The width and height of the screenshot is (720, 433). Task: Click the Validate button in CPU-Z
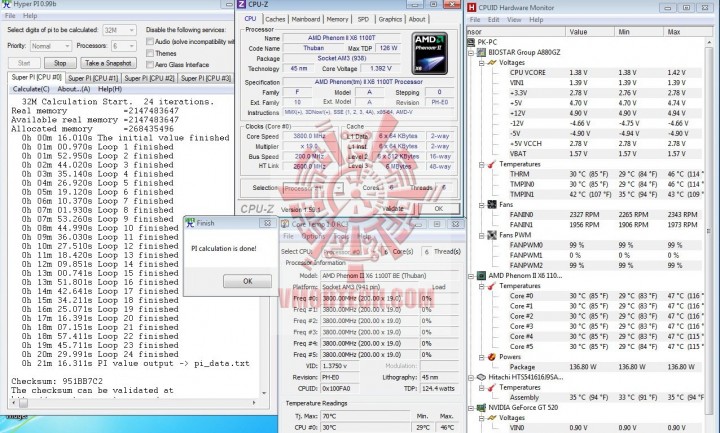point(393,208)
